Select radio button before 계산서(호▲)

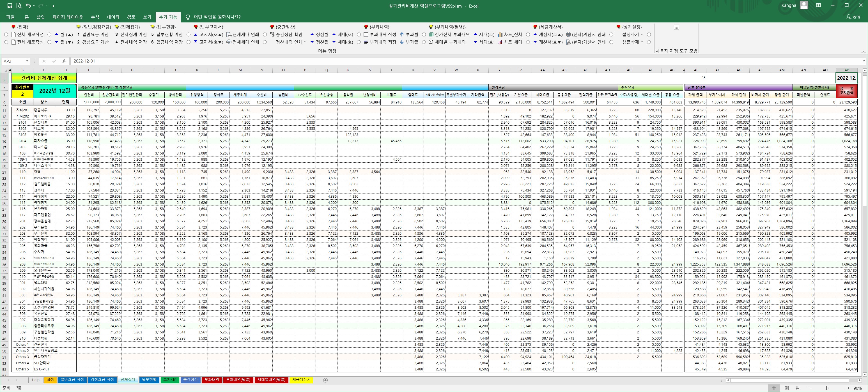[528, 34]
